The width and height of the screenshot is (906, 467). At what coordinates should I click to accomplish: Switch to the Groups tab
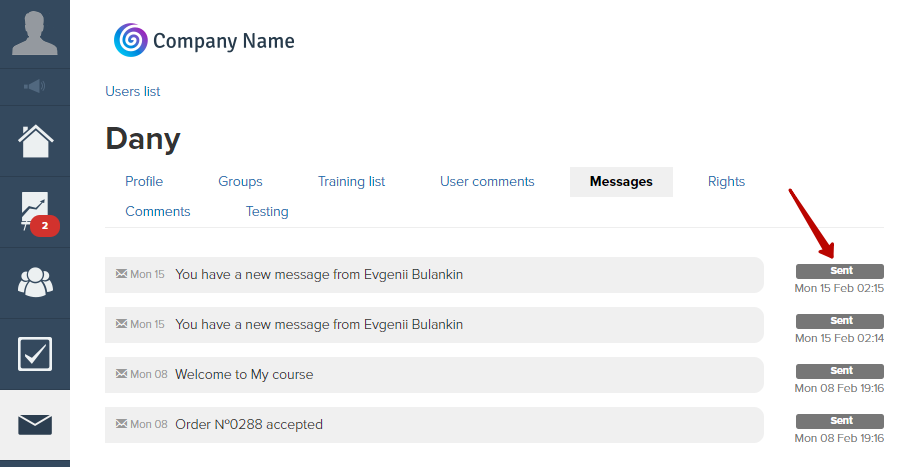(x=240, y=181)
